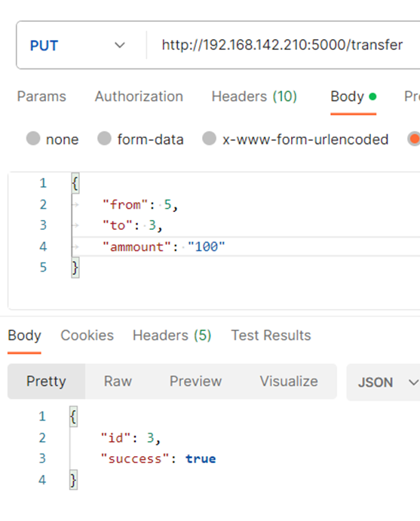420x521 pixels.
Task: Select the response Body tab
Action: coord(25,336)
